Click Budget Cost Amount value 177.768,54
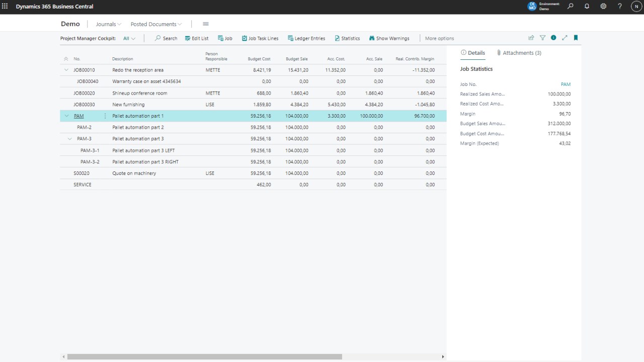Viewport: 644px width, 362px height. [x=559, y=134]
